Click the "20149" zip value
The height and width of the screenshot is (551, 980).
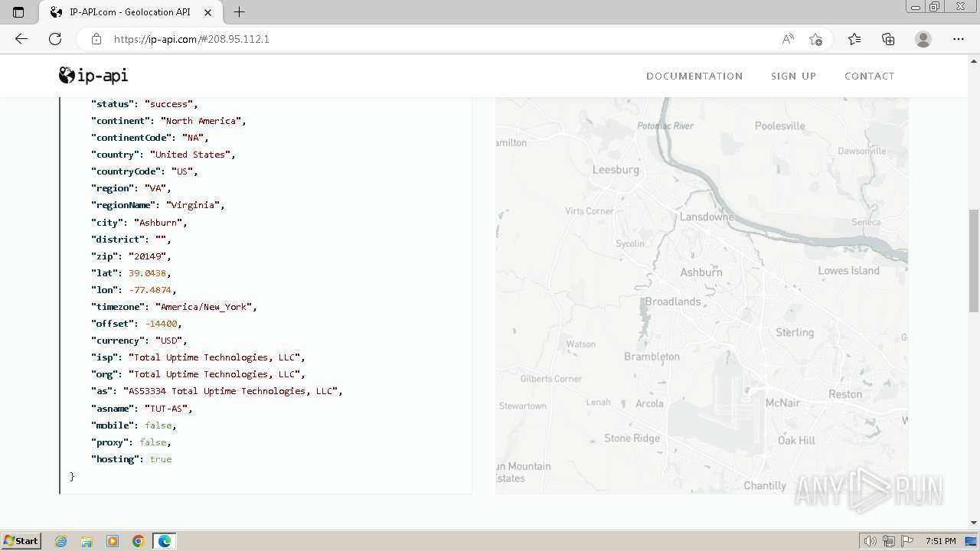148,256
